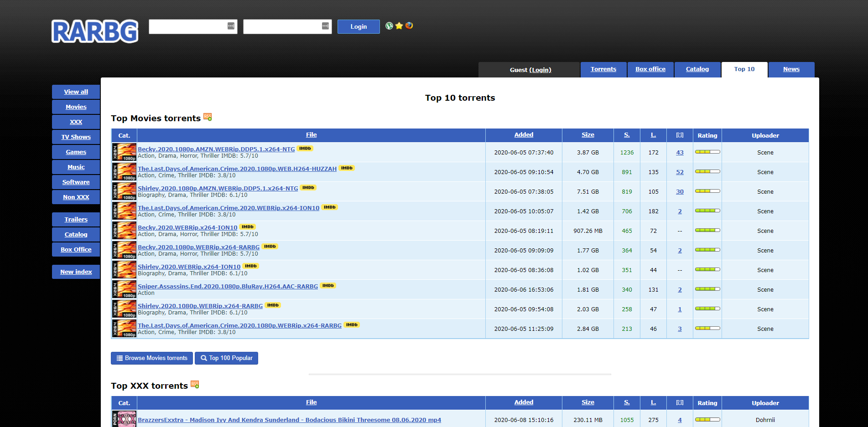
Task: Sort Movies table by Added date
Action: (x=524, y=135)
